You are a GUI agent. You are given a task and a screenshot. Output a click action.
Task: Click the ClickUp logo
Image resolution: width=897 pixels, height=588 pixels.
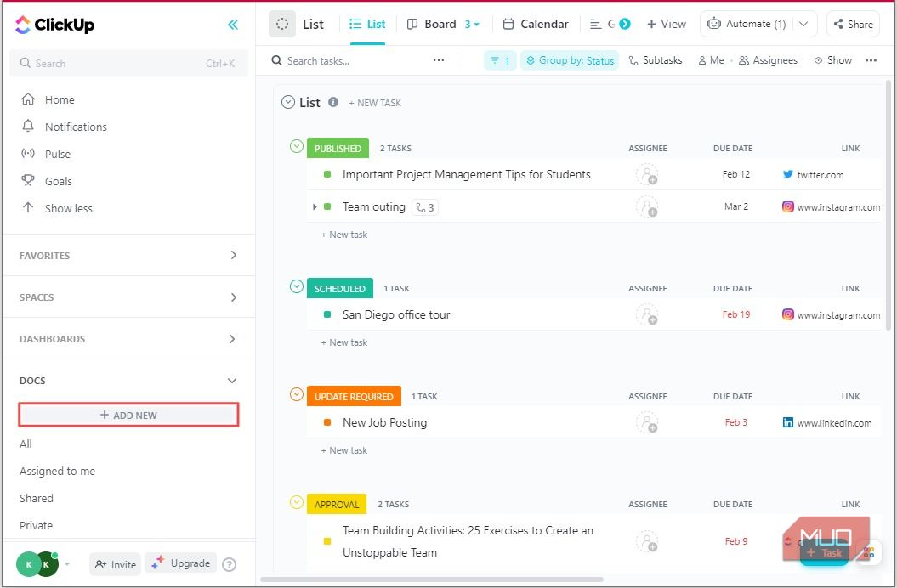point(55,25)
